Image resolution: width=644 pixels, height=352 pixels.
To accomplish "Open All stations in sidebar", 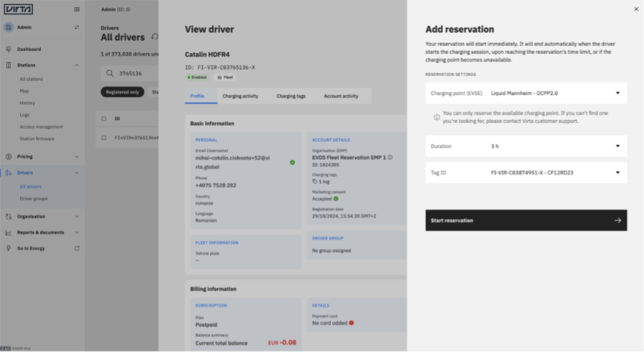I will pos(31,79).
